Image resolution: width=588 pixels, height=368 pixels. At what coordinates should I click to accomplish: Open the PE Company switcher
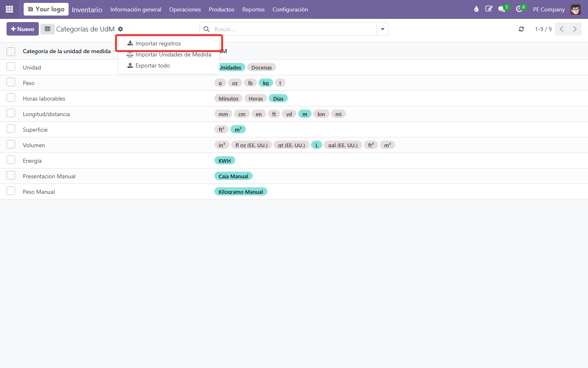(549, 9)
